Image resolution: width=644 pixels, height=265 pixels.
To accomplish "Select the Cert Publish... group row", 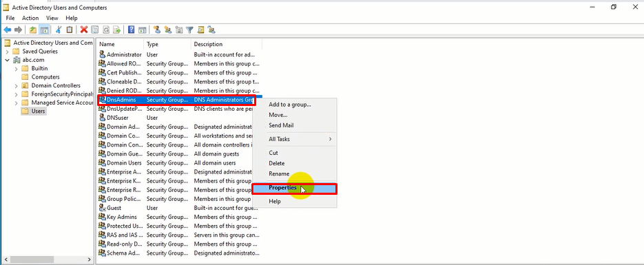I will (x=180, y=72).
